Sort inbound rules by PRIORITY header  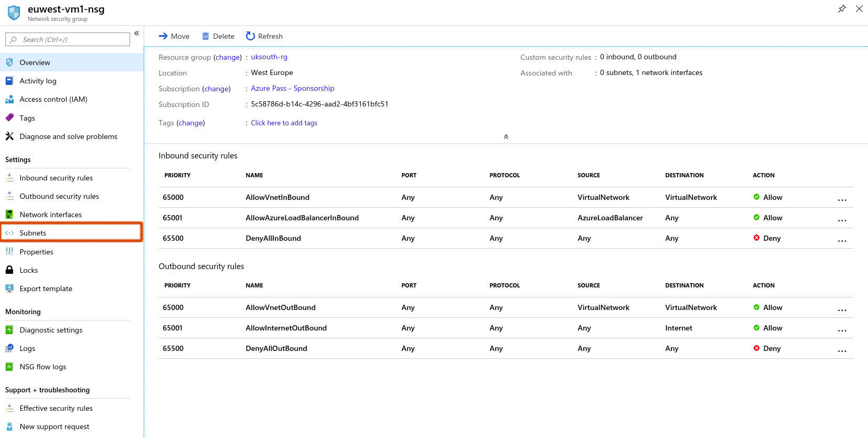click(177, 175)
